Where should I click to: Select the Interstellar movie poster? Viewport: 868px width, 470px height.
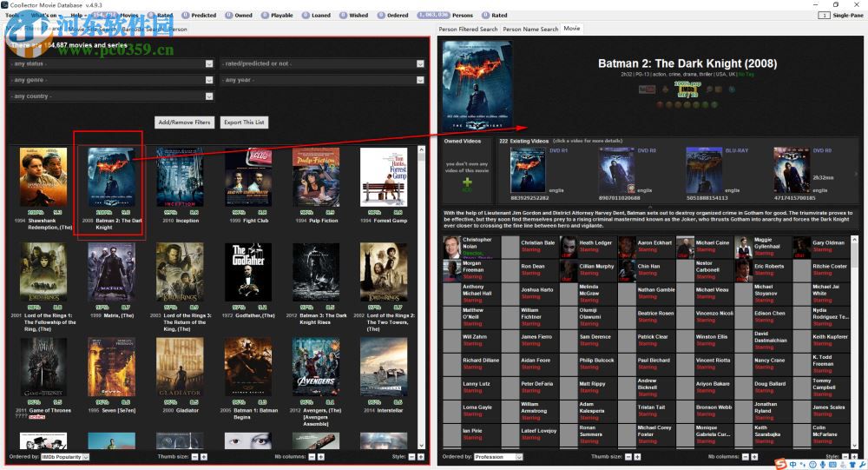pos(384,367)
